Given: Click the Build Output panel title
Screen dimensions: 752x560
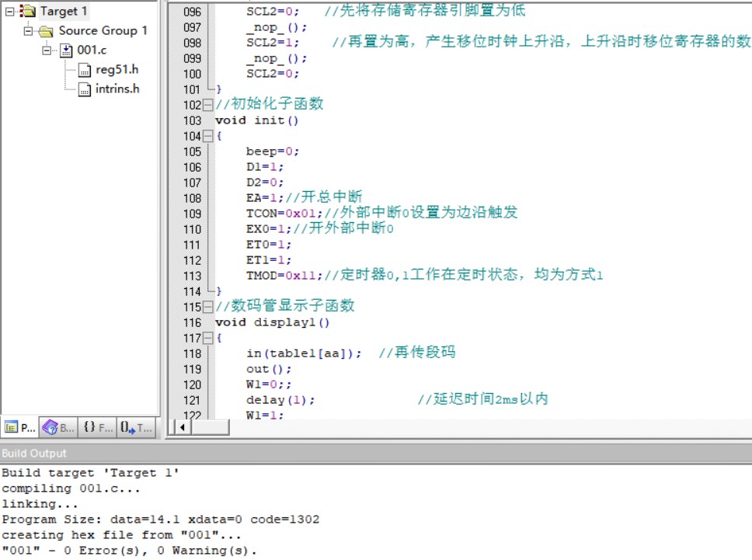Looking at the screenshot, I should point(34,453).
